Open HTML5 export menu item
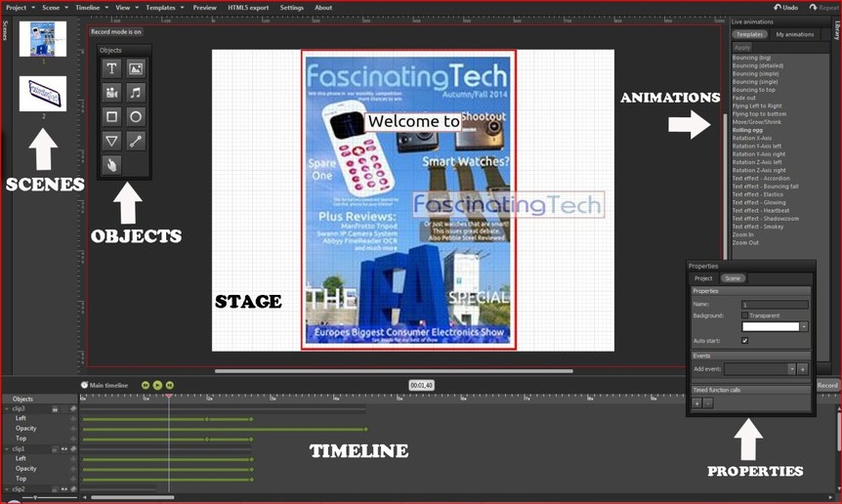This screenshot has width=842, height=504. click(248, 8)
